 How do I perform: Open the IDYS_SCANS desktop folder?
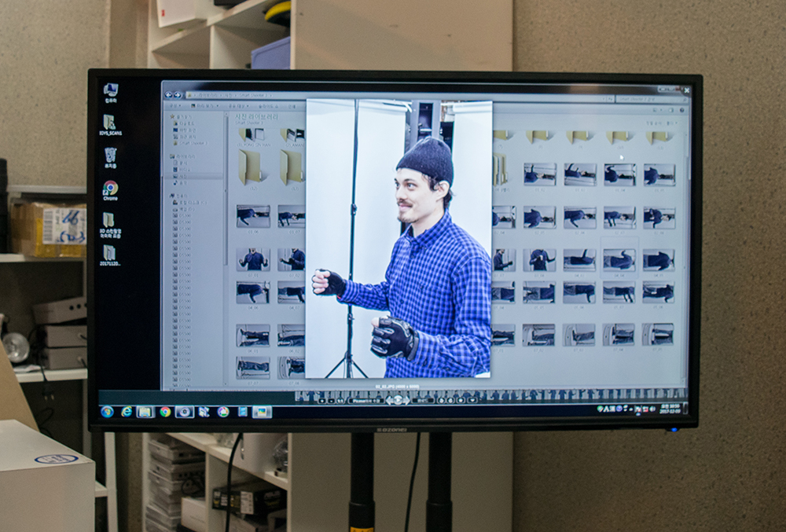coord(110,125)
